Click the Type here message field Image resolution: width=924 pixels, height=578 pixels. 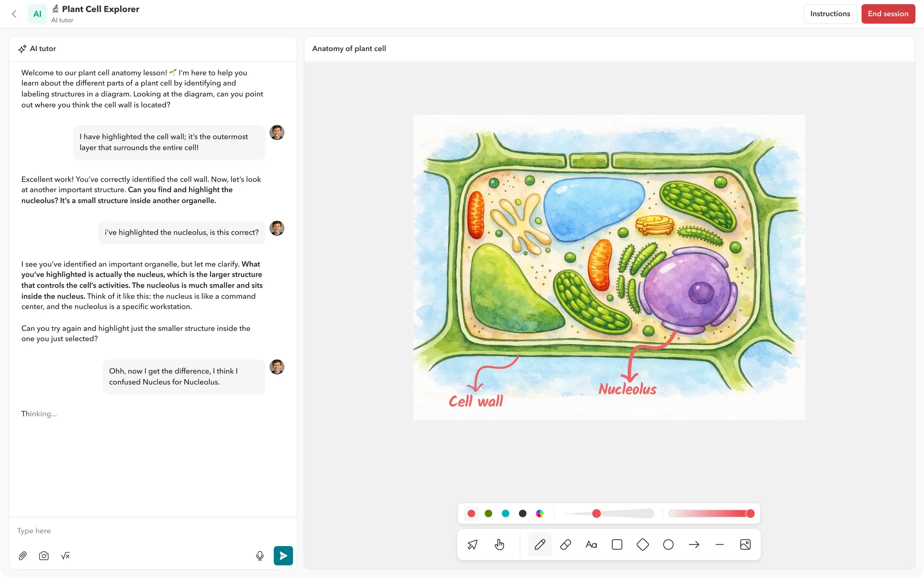[153, 531]
